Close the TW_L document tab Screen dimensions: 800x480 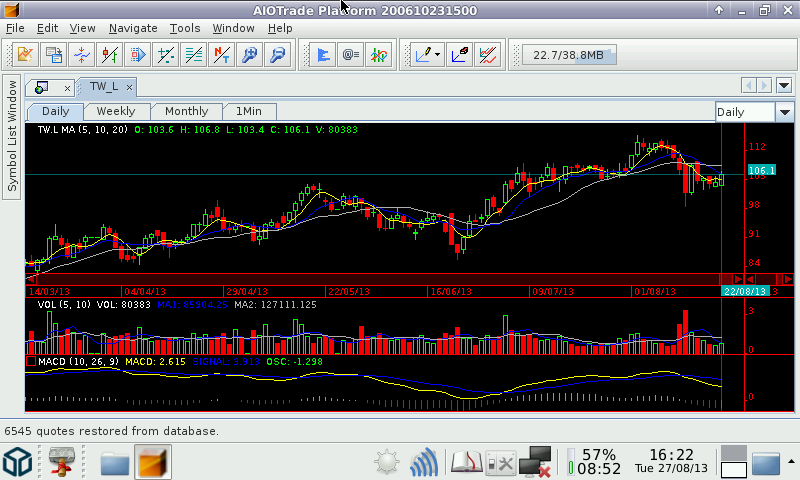tap(130, 88)
